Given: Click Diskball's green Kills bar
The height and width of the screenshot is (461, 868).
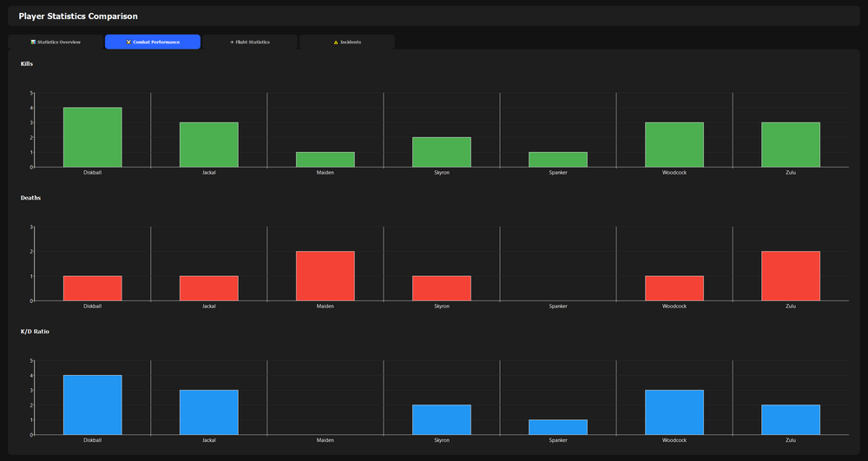Looking at the screenshot, I should point(93,137).
